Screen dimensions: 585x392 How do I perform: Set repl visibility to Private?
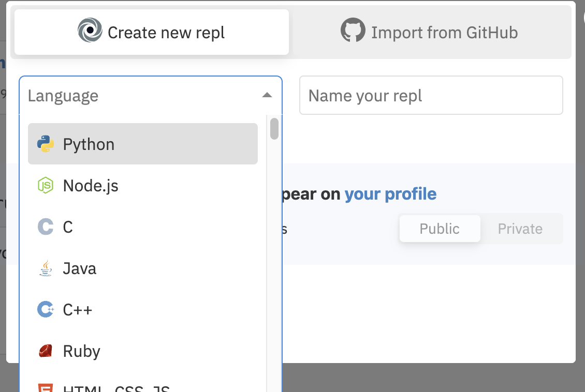coord(520,229)
